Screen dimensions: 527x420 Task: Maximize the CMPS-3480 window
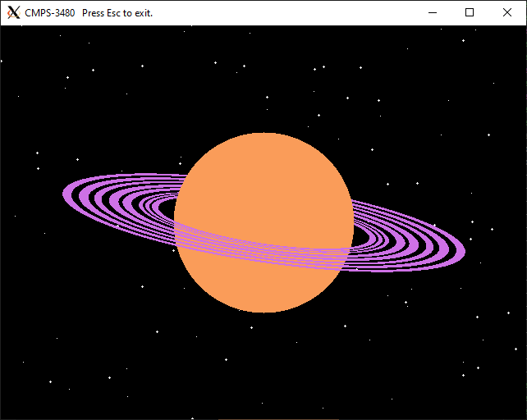pyautogui.click(x=470, y=13)
